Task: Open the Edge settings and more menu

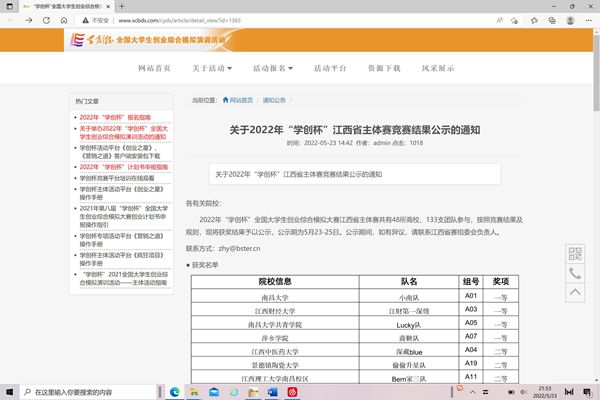Action: pyautogui.click(x=589, y=20)
